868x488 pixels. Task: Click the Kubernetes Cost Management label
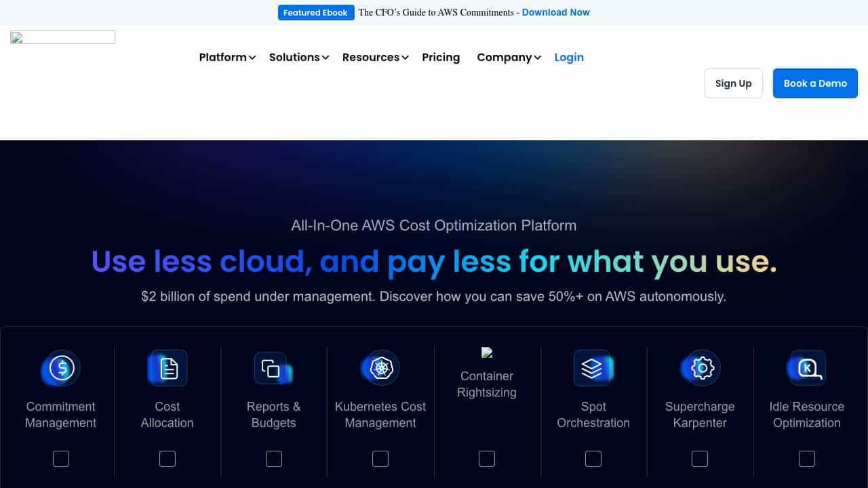pos(380,415)
